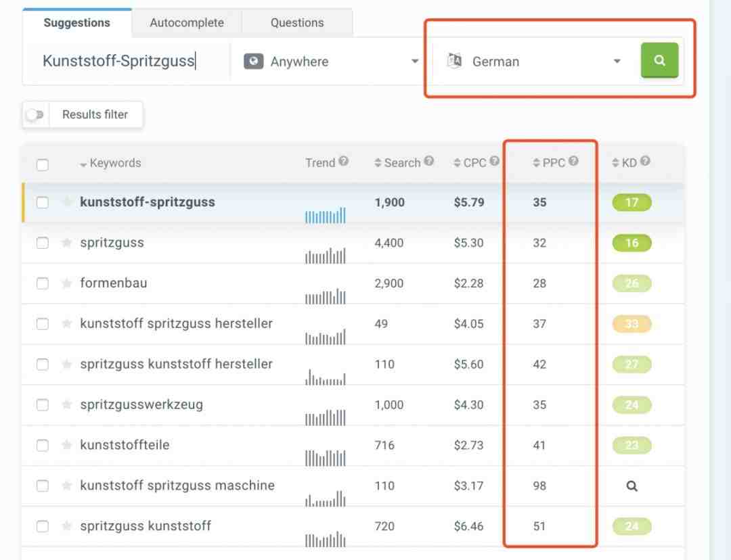The height and width of the screenshot is (560, 731).
Task: Click the KD help question icon
Action: [x=645, y=161]
